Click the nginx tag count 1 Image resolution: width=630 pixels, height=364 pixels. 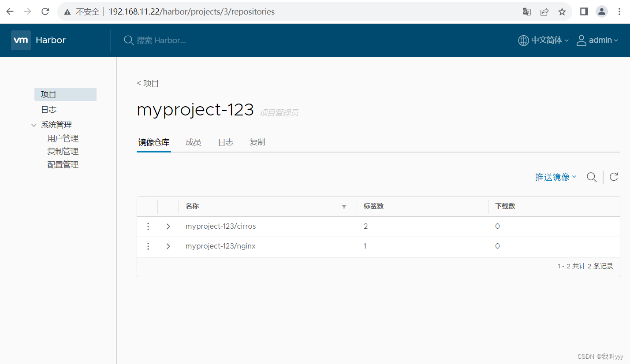pyautogui.click(x=365, y=246)
